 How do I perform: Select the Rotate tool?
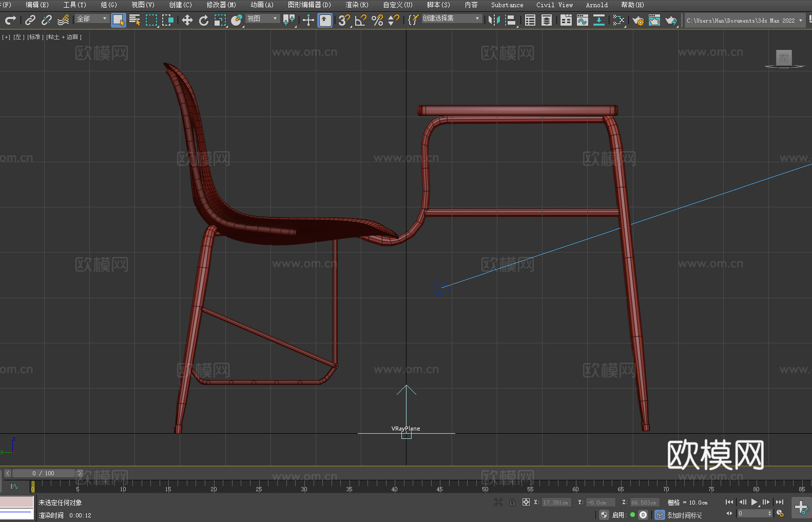click(204, 20)
